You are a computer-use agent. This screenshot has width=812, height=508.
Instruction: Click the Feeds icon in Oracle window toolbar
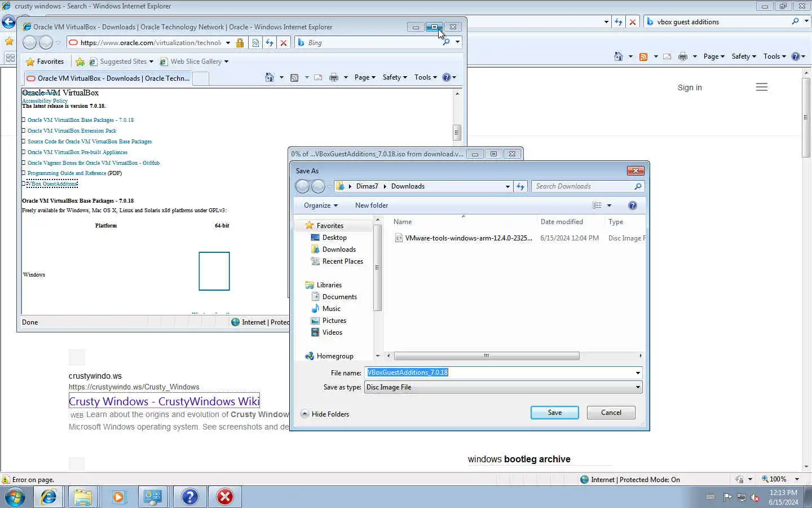click(294, 77)
